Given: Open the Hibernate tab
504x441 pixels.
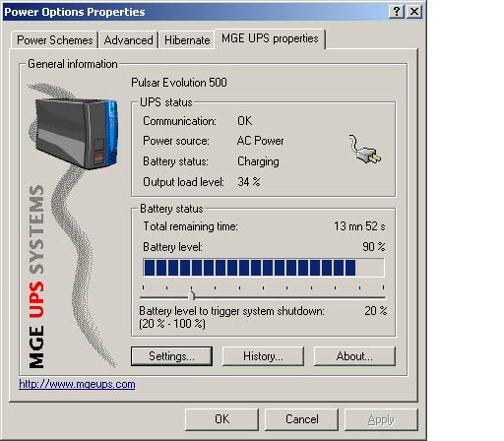Looking at the screenshot, I should click(x=187, y=40).
